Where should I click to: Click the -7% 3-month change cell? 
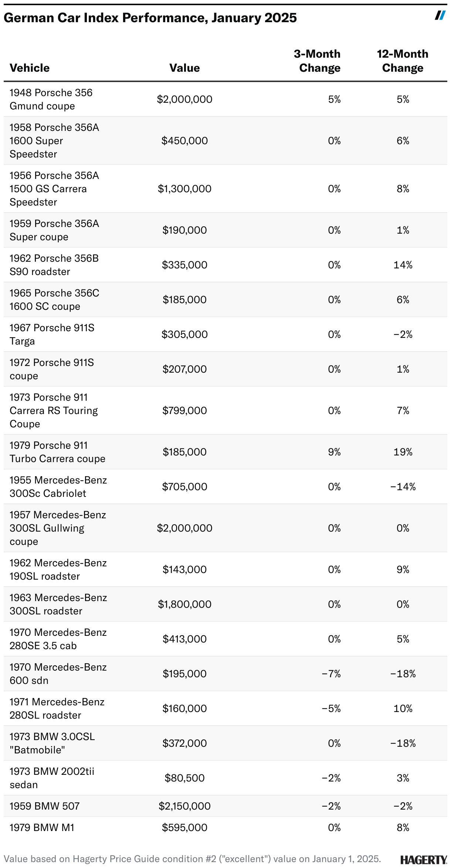tap(331, 674)
